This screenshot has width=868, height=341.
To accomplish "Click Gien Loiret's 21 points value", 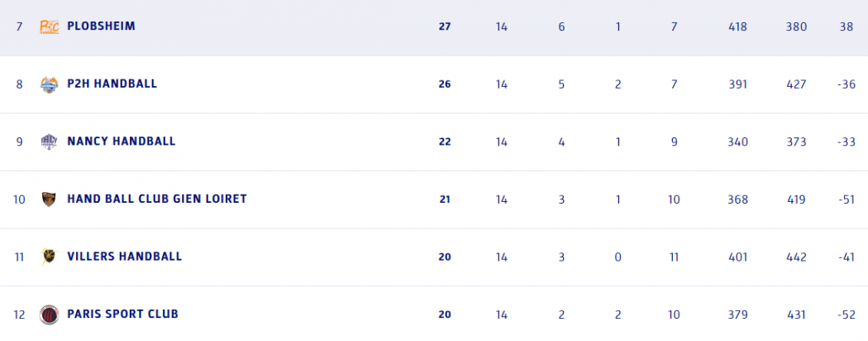I will pos(445,199).
